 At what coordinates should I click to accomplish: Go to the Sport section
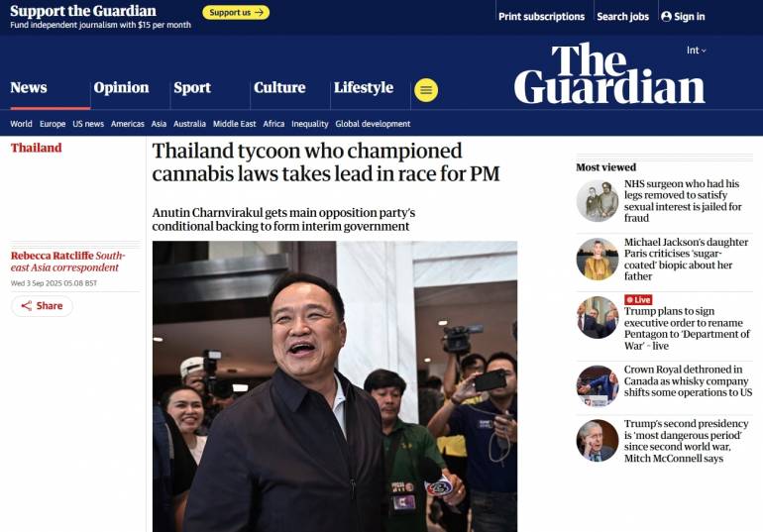click(192, 87)
